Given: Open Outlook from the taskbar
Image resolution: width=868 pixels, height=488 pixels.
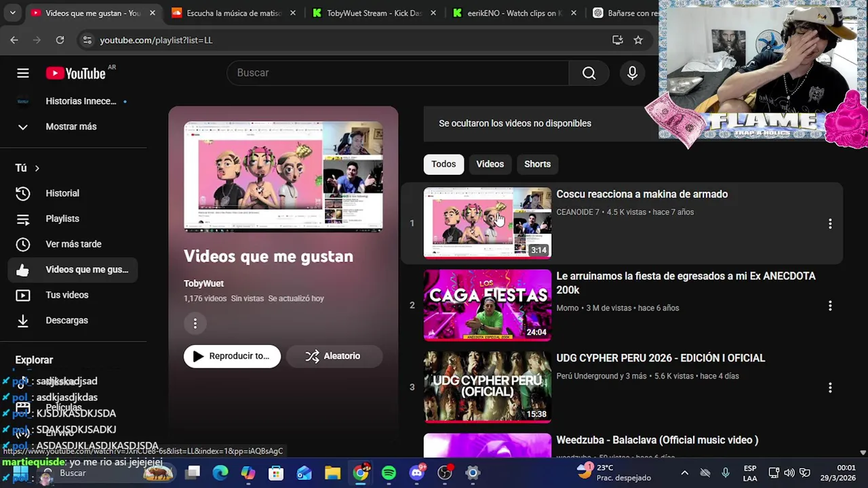Looking at the screenshot, I should (x=304, y=472).
